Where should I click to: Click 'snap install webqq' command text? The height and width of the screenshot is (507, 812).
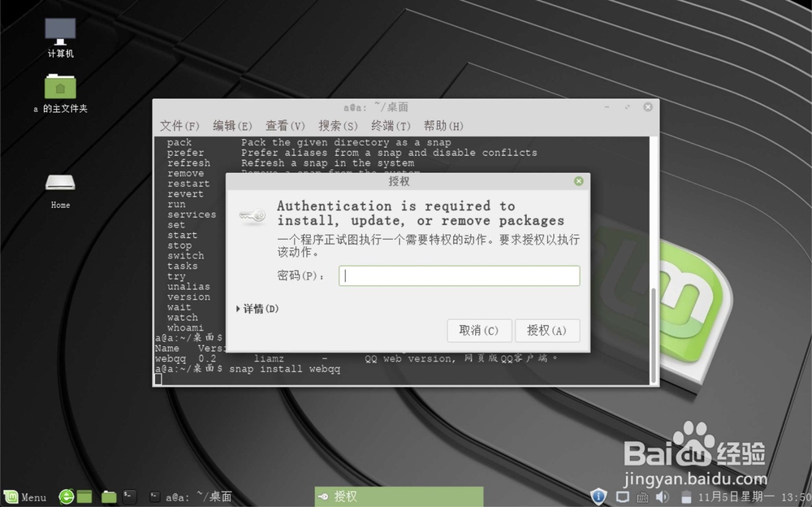(x=285, y=369)
